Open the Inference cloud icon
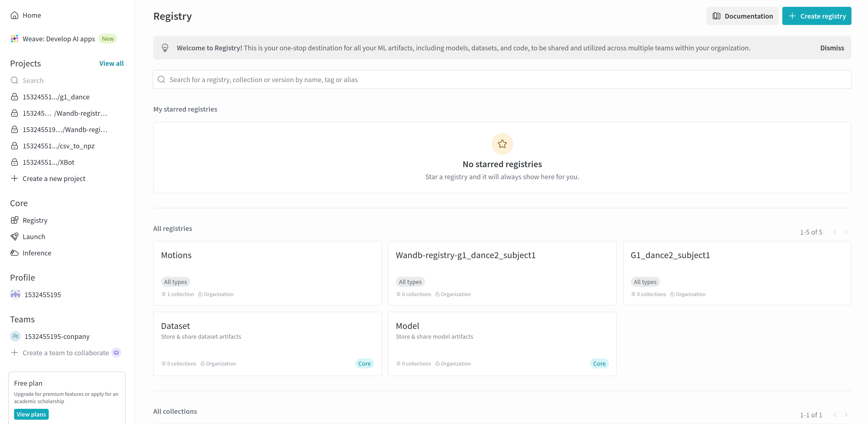The height and width of the screenshot is (424, 868). click(15, 253)
